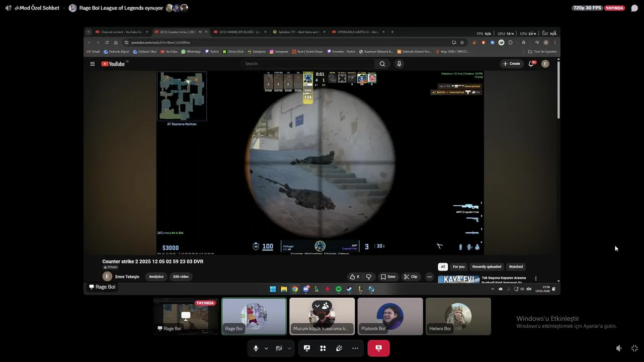This screenshot has width=644, height=362.
Task: Select Recently uploaded filter chip
Action: 487,266
